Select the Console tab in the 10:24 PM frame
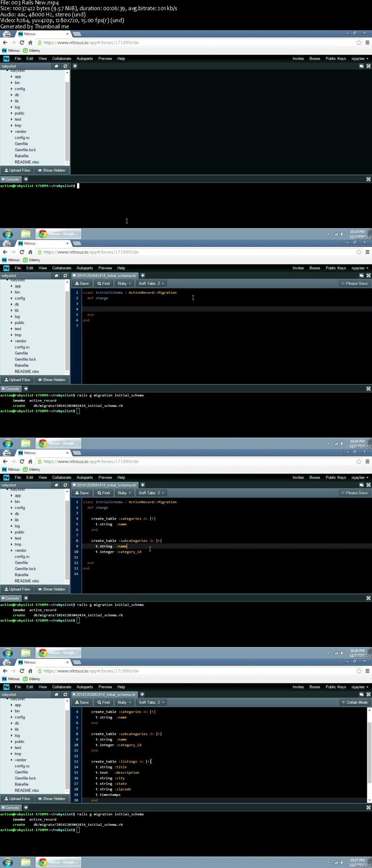 tap(10, 389)
